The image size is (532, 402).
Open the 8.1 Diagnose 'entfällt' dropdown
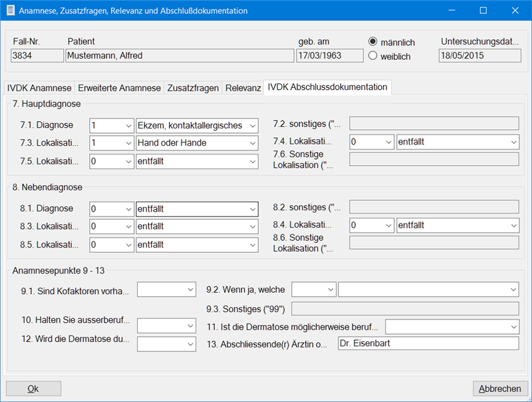pos(251,209)
